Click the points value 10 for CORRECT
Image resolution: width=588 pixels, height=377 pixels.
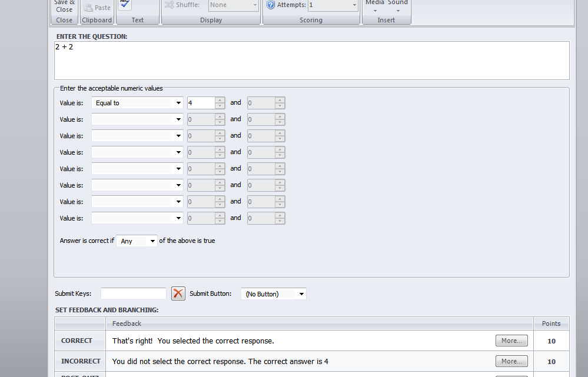point(552,341)
